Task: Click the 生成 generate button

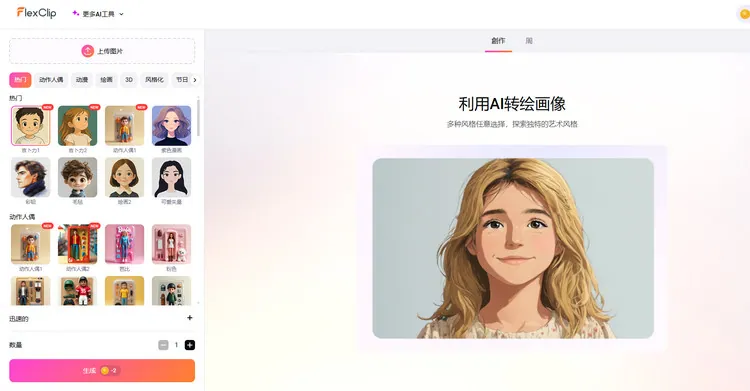Action: [x=102, y=370]
